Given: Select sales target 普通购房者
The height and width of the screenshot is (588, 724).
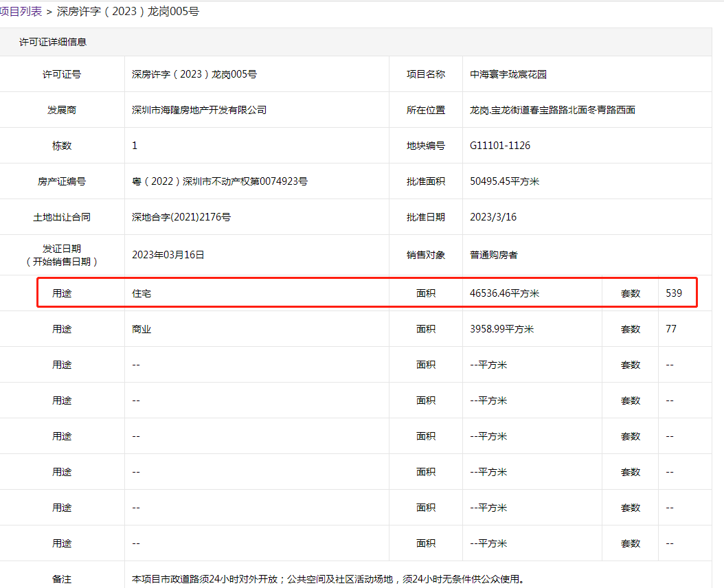Looking at the screenshot, I should point(494,255).
